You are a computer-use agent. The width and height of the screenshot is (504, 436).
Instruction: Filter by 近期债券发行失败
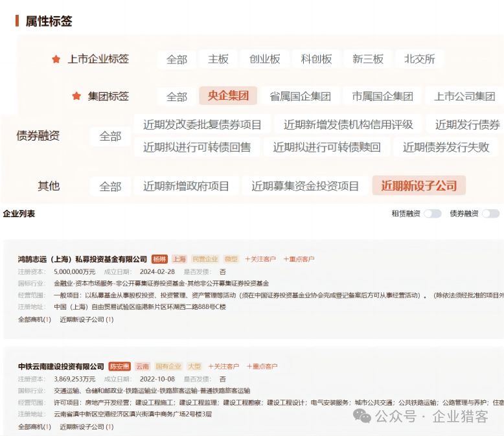(x=446, y=147)
